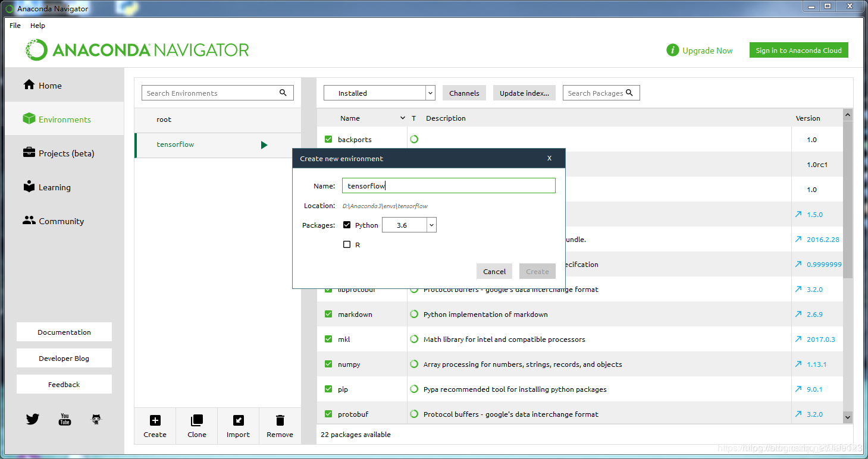Click the '22 packages available' status text
This screenshot has width=868, height=459.
click(x=356, y=435)
